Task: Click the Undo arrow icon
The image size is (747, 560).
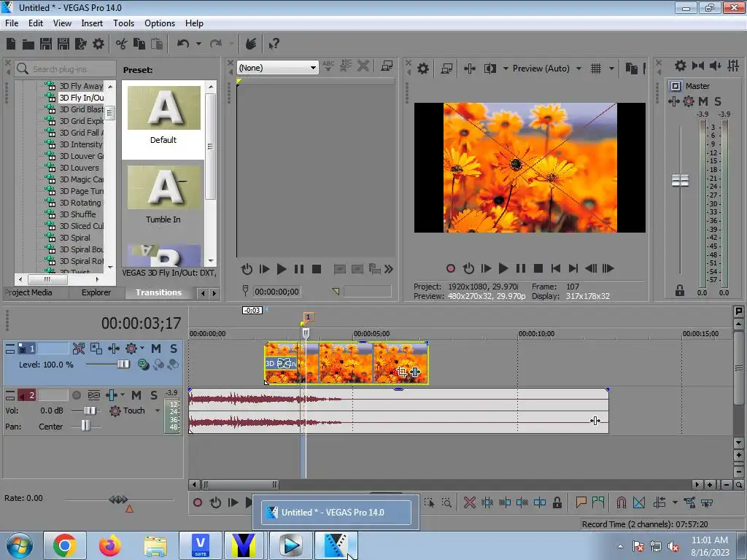Action: click(x=183, y=44)
